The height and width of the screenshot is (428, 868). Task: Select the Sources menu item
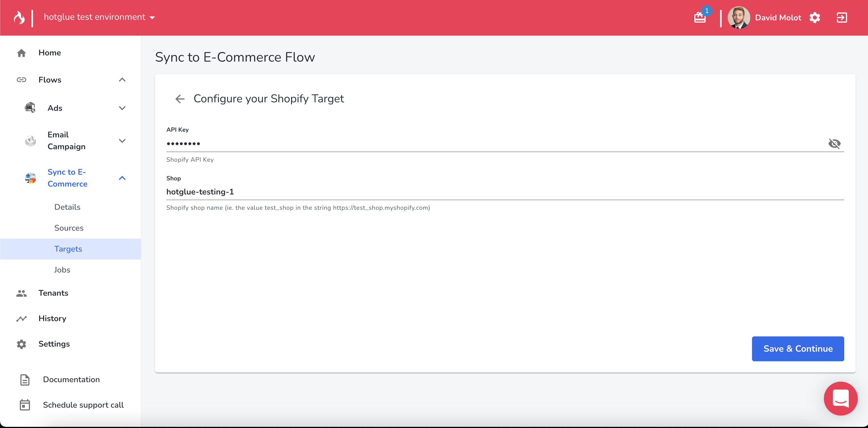[x=69, y=228]
